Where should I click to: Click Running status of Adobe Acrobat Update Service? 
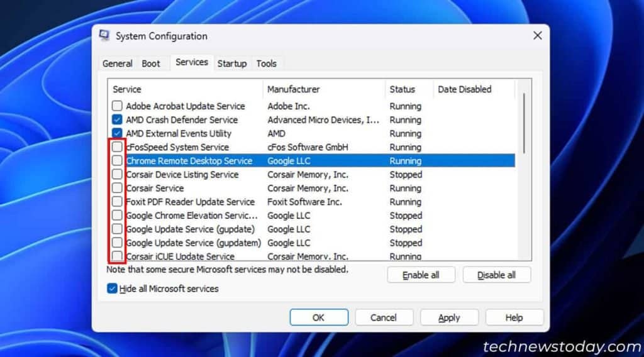tap(406, 106)
